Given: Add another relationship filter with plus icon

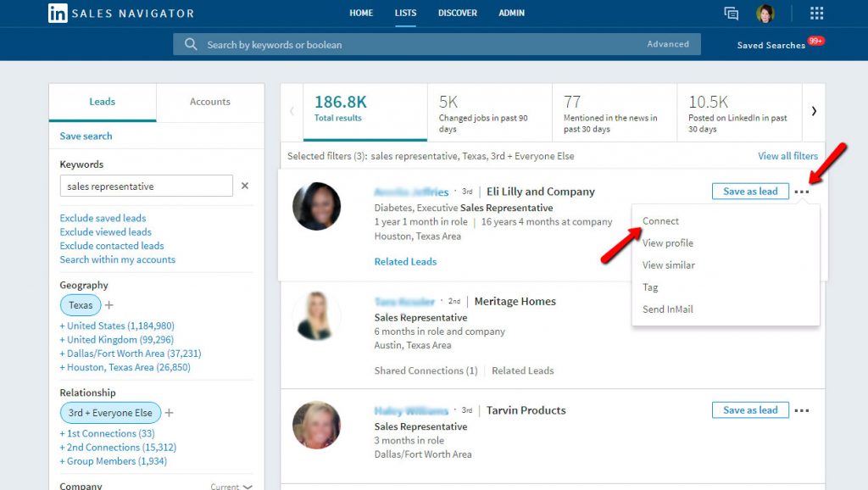Looking at the screenshot, I should 170,413.
